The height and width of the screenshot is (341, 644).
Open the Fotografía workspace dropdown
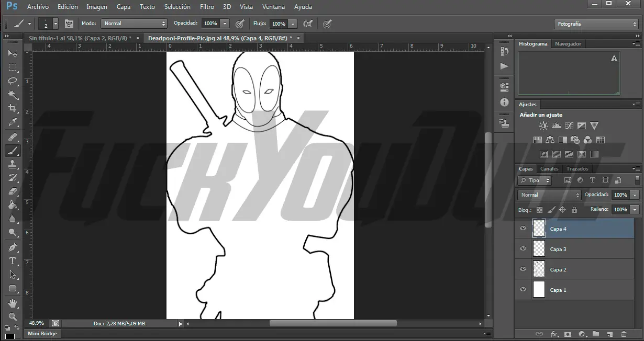coord(596,24)
